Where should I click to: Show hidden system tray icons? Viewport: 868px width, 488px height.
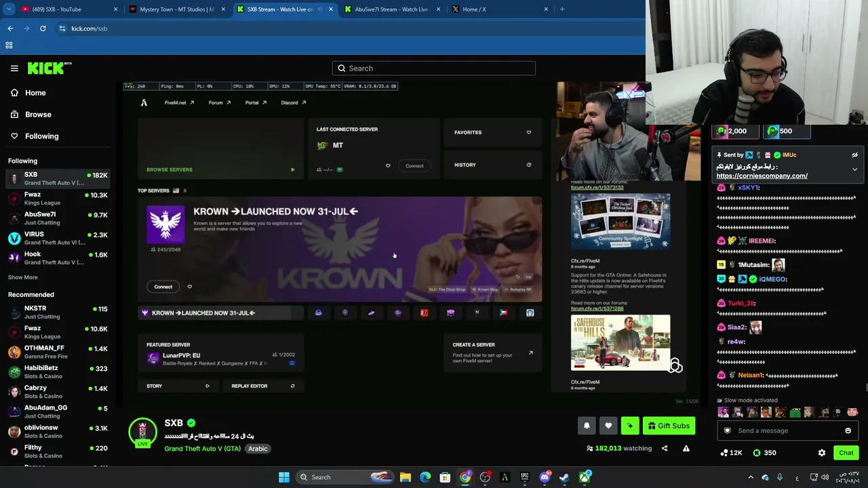(751, 477)
